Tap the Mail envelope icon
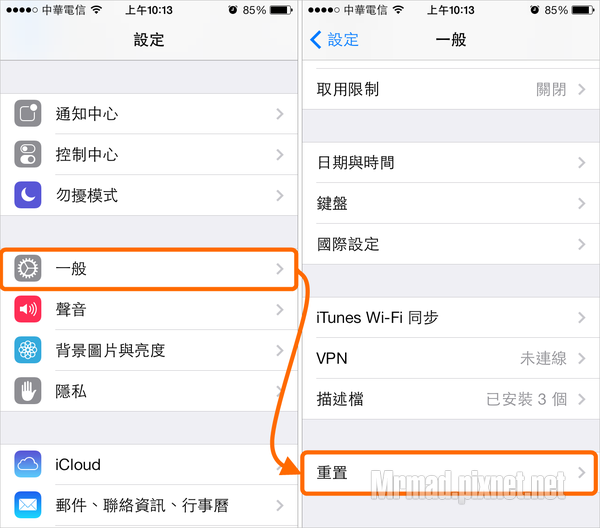 pos(28,505)
